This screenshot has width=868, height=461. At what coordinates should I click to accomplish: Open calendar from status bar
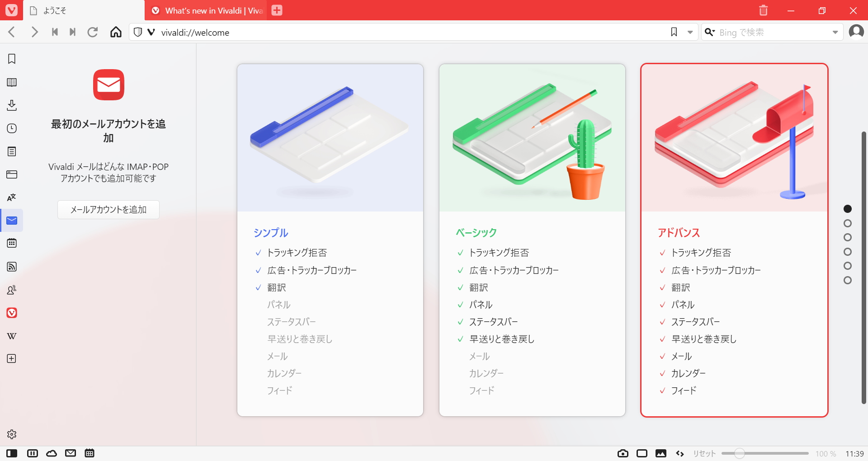coord(90,453)
